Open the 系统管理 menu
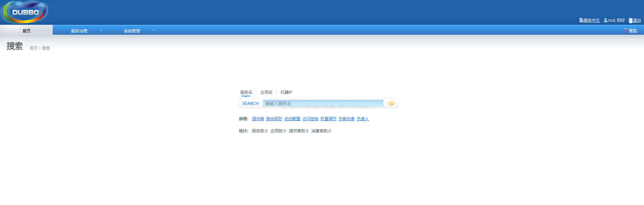Screen dimensions: 644x205 [x=132, y=31]
